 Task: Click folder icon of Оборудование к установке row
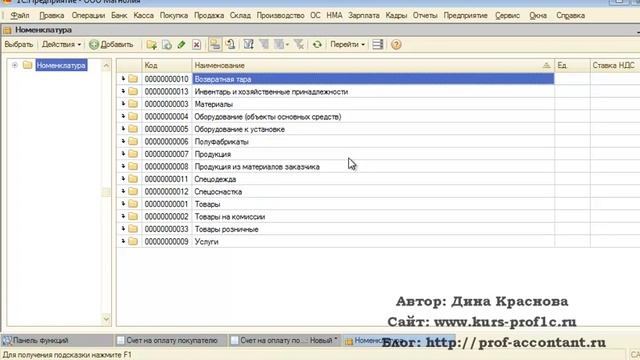pyautogui.click(x=133, y=129)
